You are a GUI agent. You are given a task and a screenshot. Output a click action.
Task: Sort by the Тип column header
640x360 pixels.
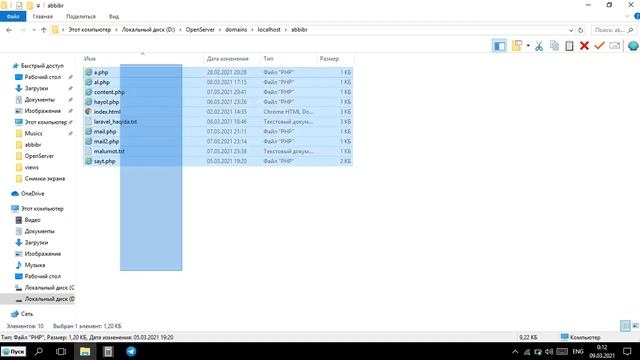[288, 59]
